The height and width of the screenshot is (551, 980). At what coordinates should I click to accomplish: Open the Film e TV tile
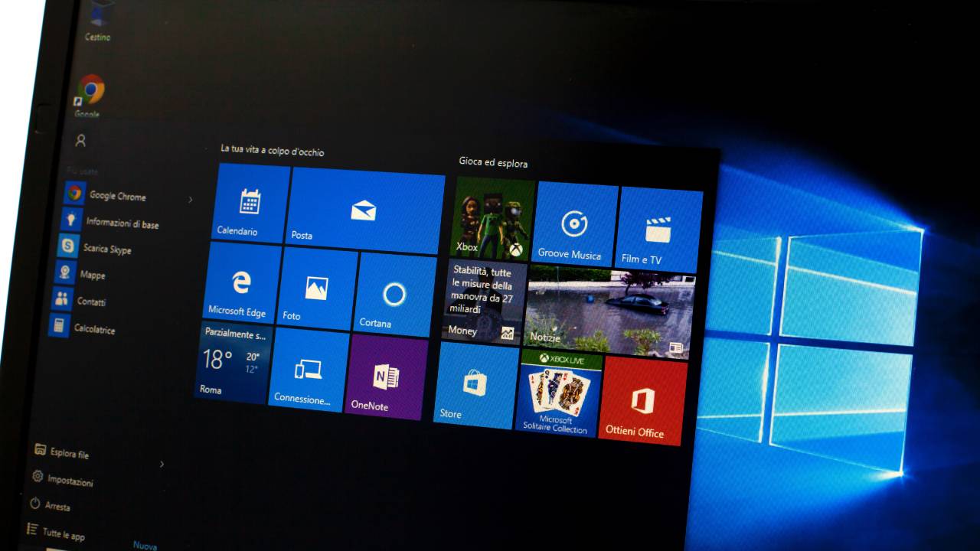click(658, 230)
